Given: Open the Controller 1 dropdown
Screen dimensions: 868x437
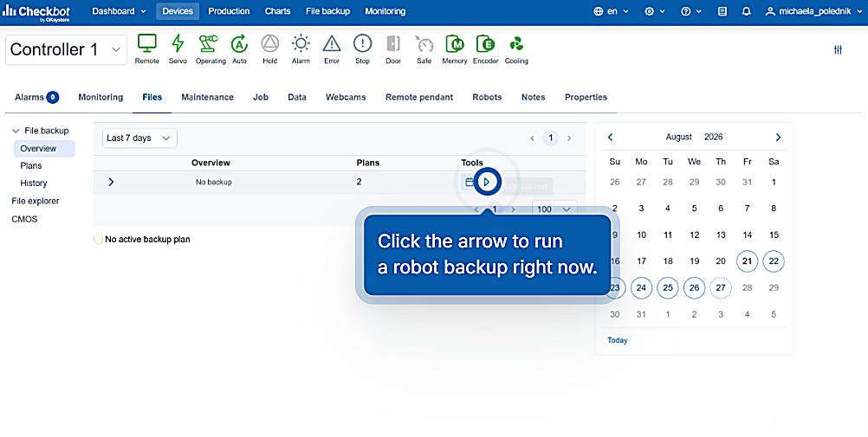Looking at the screenshot, I should [x=66, y=50].
